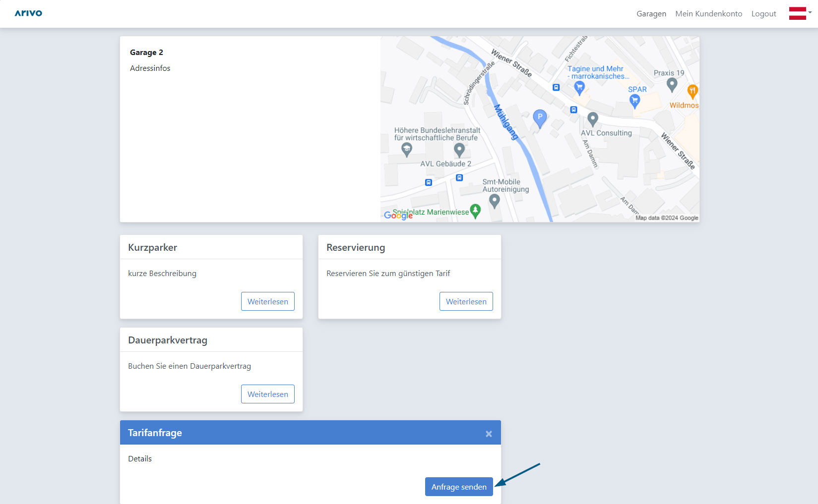Image resolution: width=818 pixels, height=504 pixels.
Task: Click the Logout link
Action: 763,14
